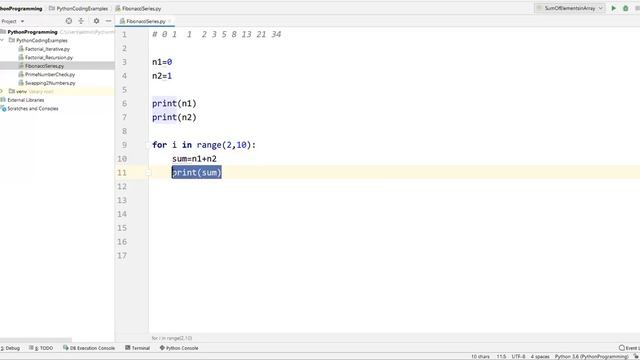This screenshot has height=360, width=640.
Task: Click the selected 'print(sum)' text
Action: click(x=197, y=173)
